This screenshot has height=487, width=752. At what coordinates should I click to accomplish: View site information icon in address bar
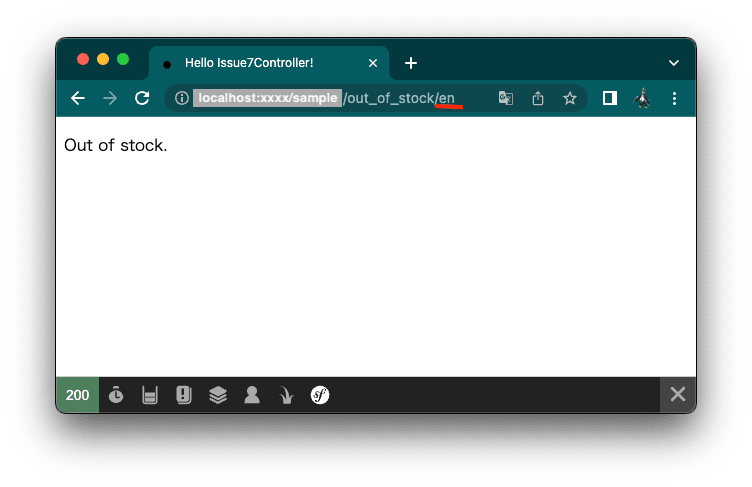point(181,98)
